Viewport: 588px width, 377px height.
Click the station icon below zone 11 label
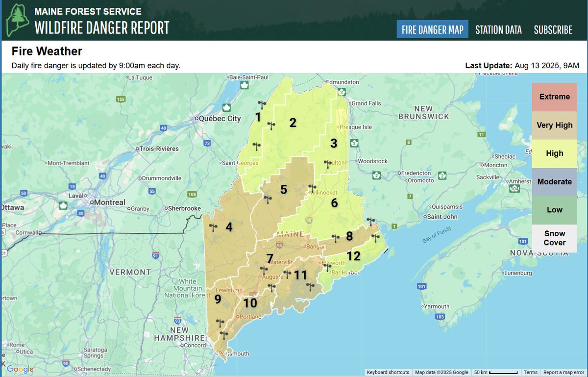click(x=309, y=286)
